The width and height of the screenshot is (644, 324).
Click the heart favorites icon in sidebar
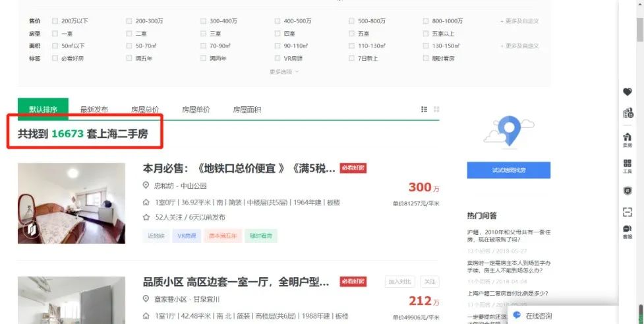pos(627,92)
